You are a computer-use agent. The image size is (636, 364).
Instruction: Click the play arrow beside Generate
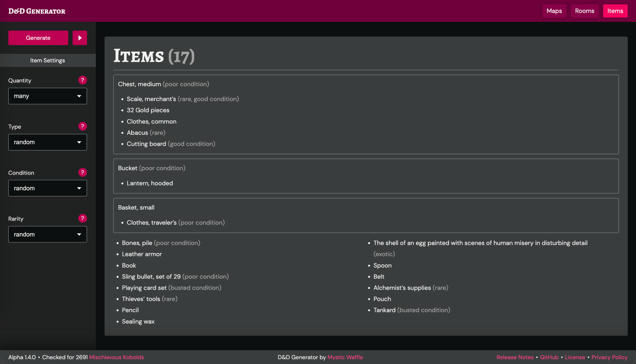tap(80, 38)
